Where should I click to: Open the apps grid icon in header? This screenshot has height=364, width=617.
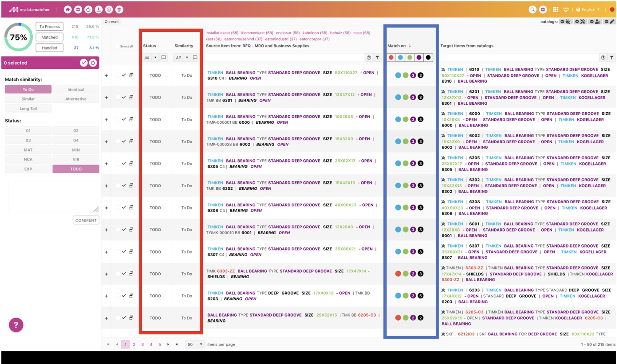pyautogui.click(x=556, y=10)
